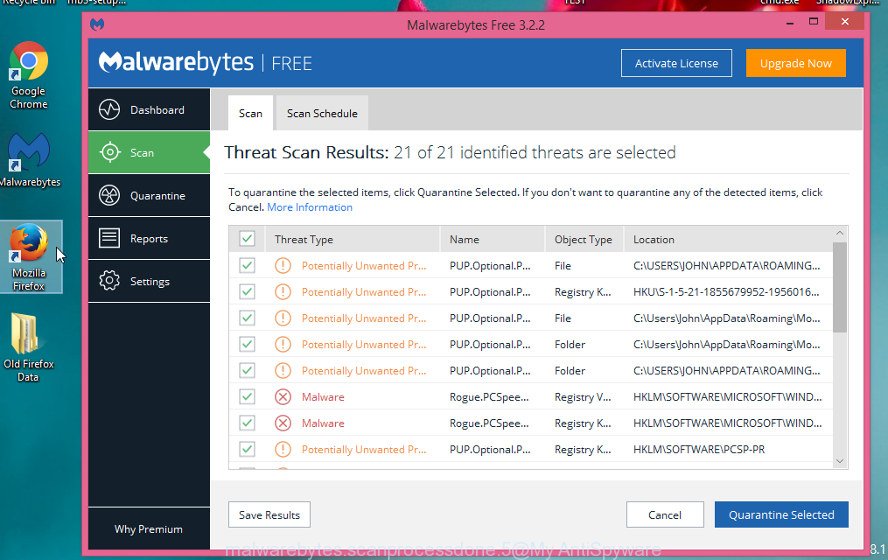The image size is (888, 560).
Task: Open the Quarantine sidebar item
Action: [149, 195]
